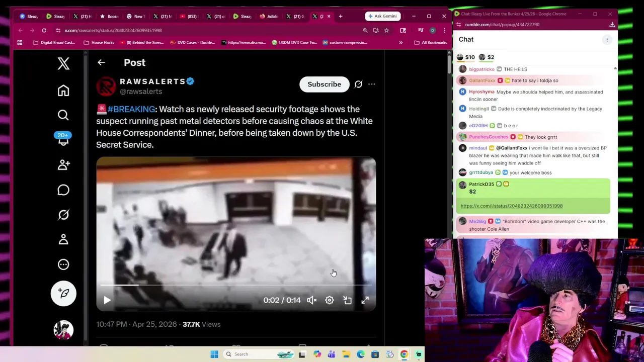Click the $10 rant badge in Rumble chat
This screenshot has width=644, height=362.
[465, 57]
